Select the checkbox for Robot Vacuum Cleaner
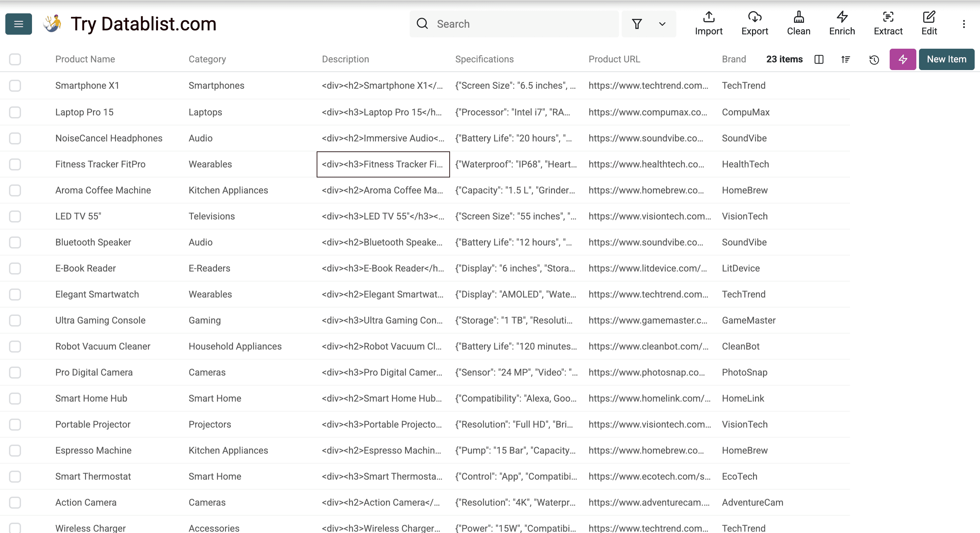980x533 pixels. 15,347
